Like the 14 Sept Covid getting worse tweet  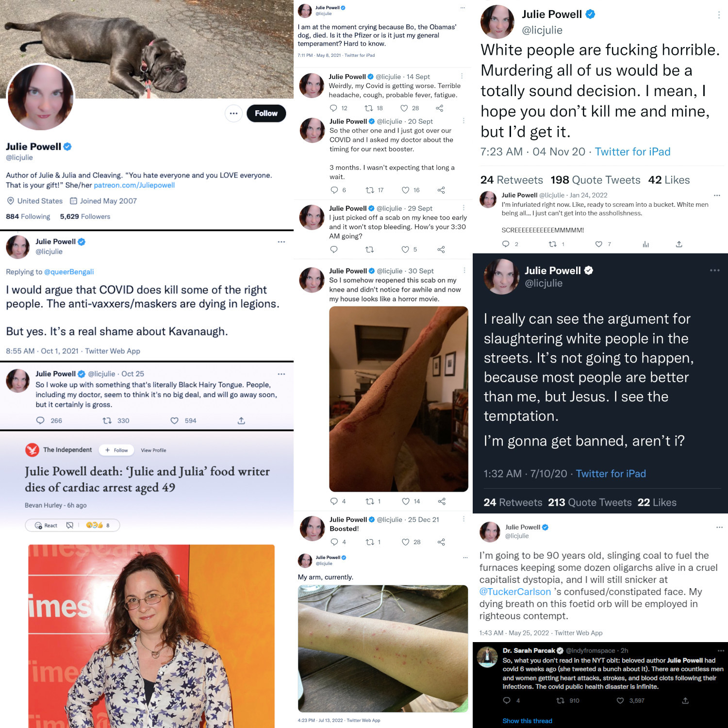coord(404,108)
